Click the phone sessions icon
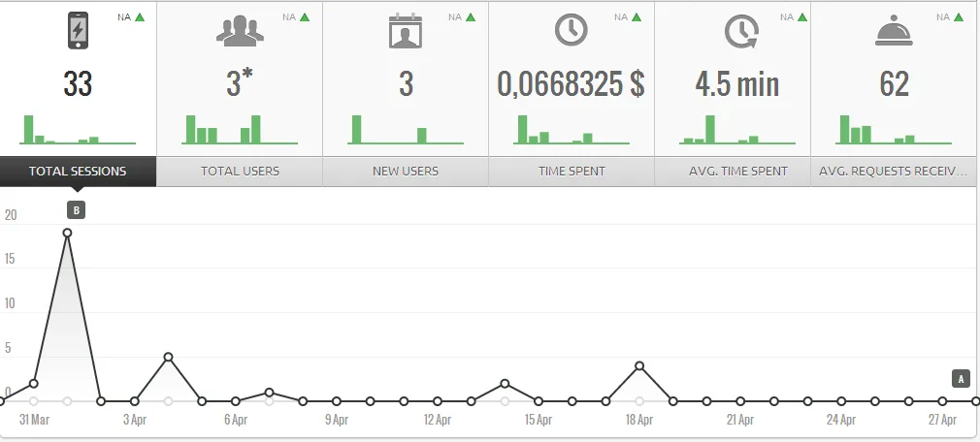 (x=78, y=31)
